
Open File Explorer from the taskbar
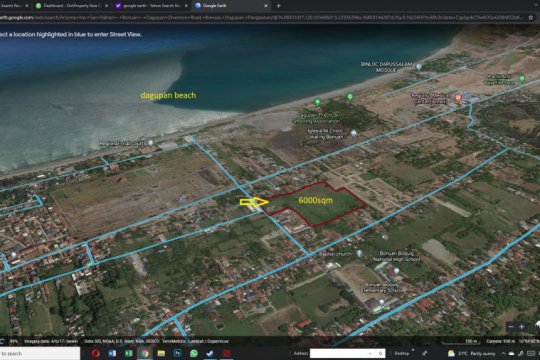tap(161, 353)
